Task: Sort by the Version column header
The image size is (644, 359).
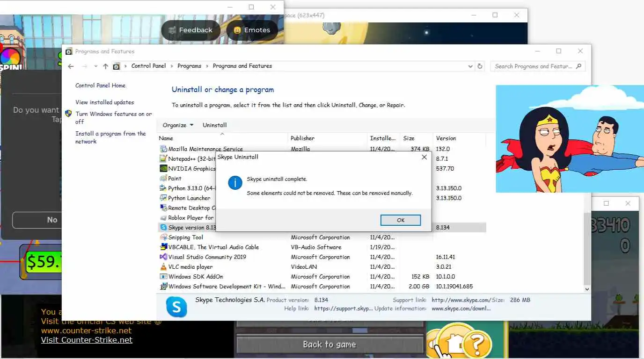Action: (460, 138)
